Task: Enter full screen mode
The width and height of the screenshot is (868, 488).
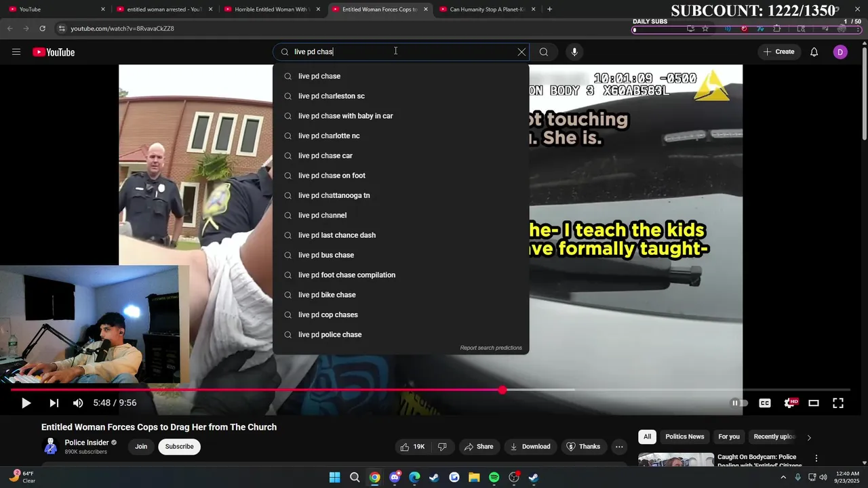Action: tap(838, 403)
